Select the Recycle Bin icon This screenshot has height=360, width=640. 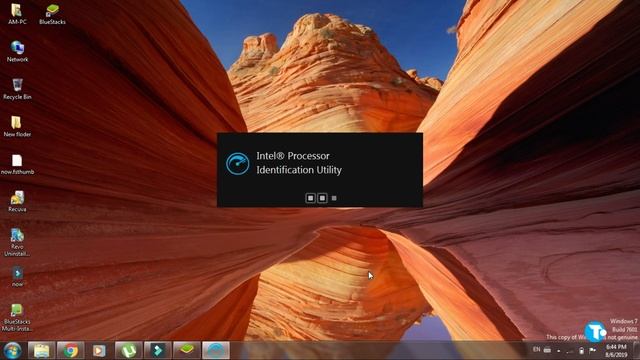pos(17,89)
